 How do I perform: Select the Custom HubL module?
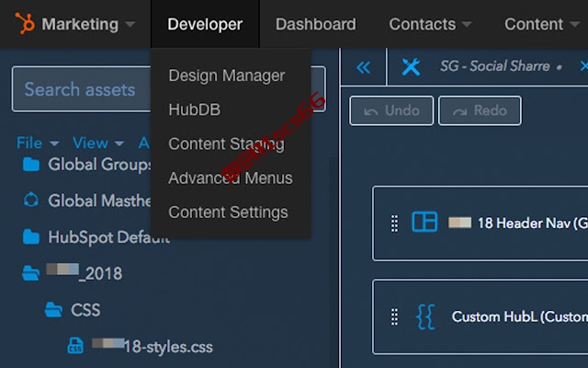click(x=480, y=316)
